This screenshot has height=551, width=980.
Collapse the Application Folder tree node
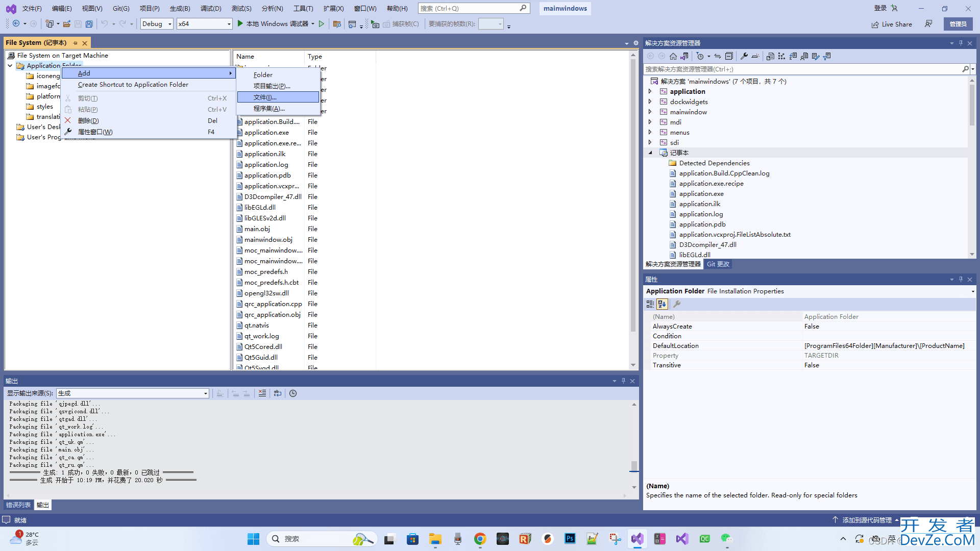click(x=10, y=66)
